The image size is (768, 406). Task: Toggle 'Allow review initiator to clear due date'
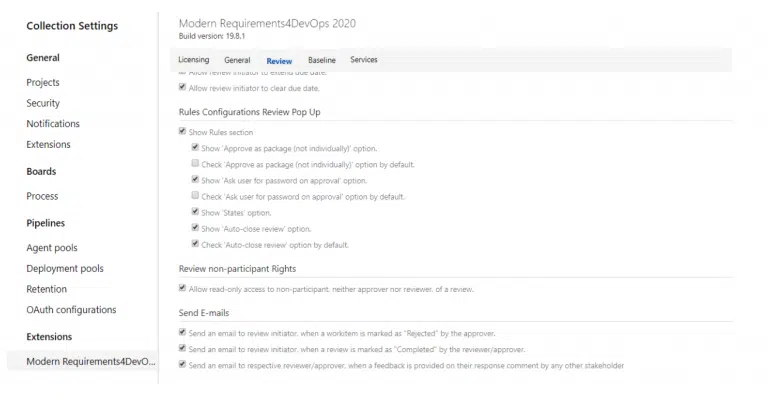[x=182, y=87]
